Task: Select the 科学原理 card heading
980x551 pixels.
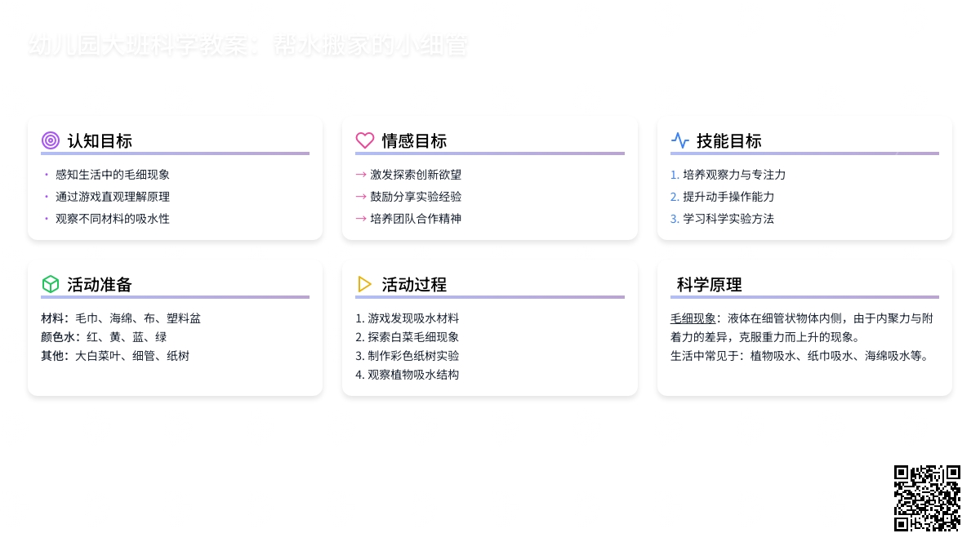Action: (709, 285)
